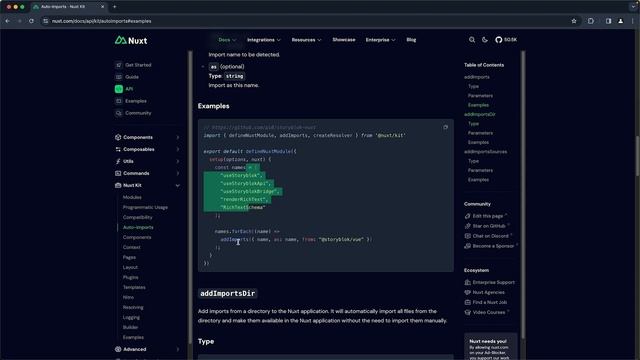
Task: Open Nitro item in sidebar
Action: click(128, 297)
